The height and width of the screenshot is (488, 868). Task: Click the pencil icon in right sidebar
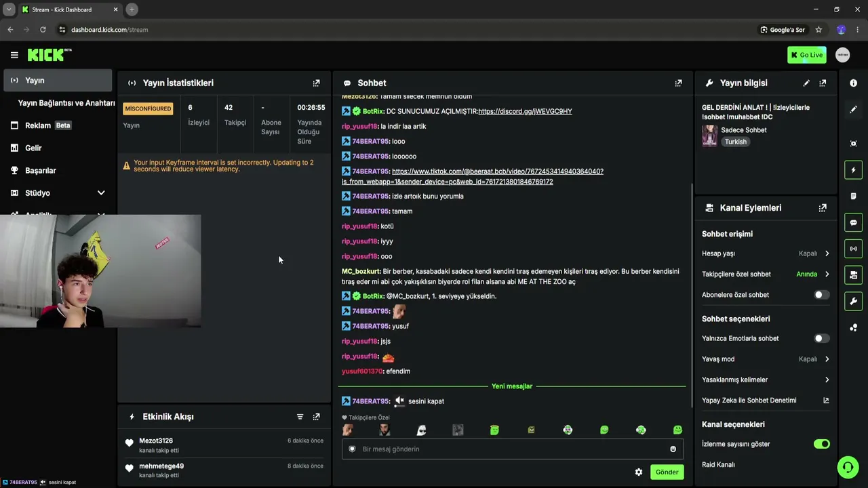point(853,109)
